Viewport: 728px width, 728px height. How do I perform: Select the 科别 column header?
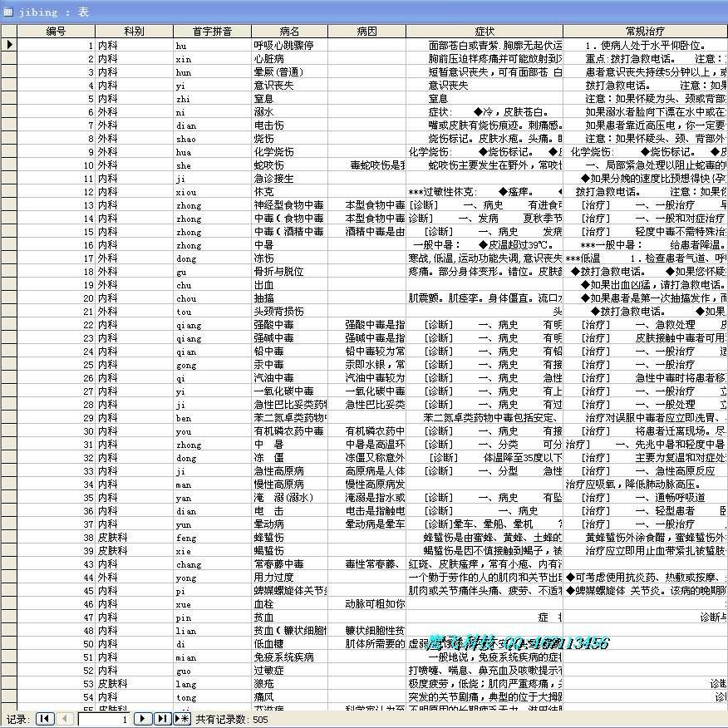pos(133,31)
